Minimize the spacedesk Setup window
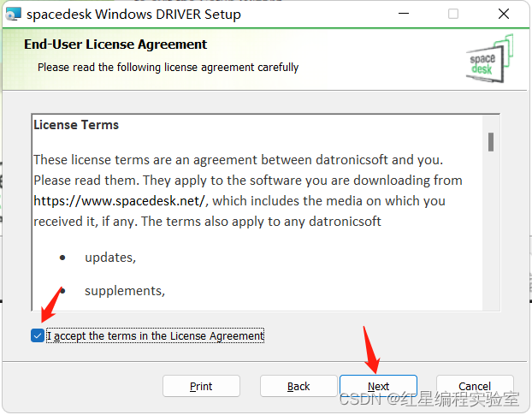The image size is (532, 415). [x=404, y=14]
